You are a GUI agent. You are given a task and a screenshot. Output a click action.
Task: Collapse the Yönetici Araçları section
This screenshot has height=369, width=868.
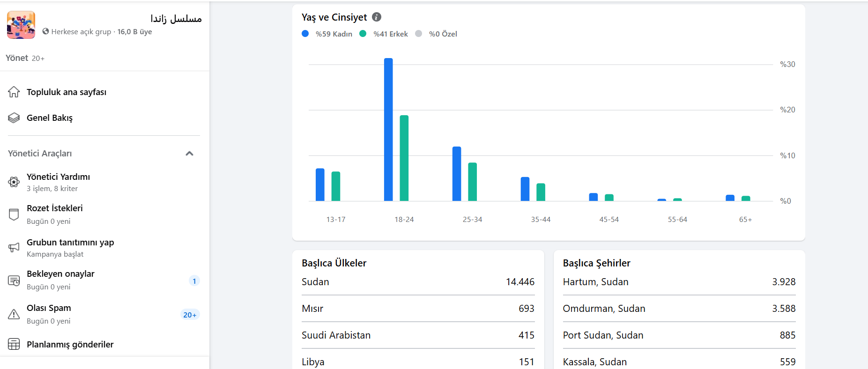pos(189,153)
